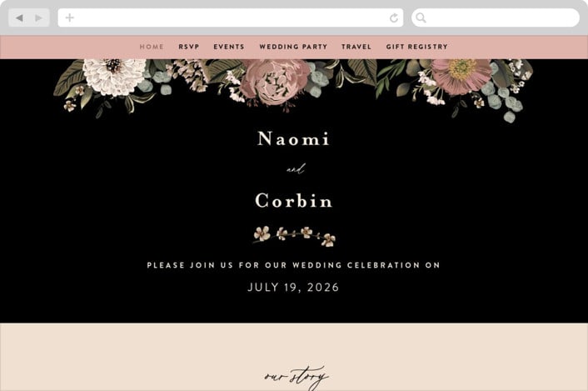Image resolution: width=588 pixels, height=391 pixels.
Task: Click the Naomi name heading
Action: 294,138
